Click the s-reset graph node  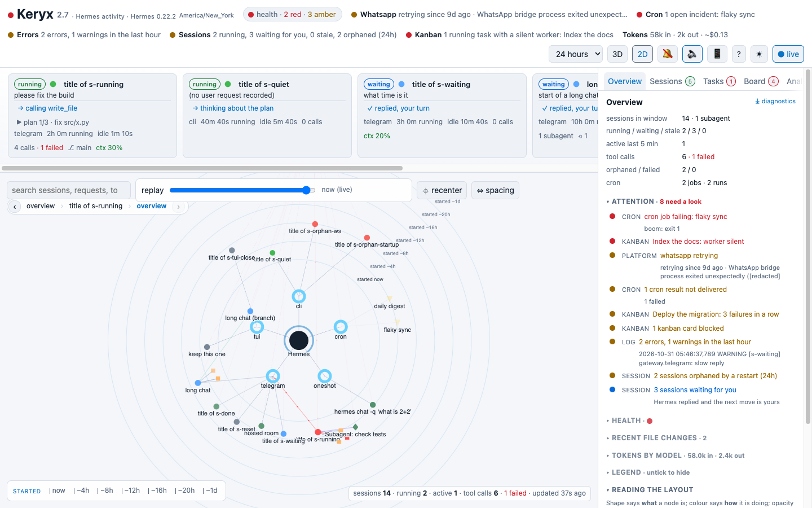[x=237, y=422]
